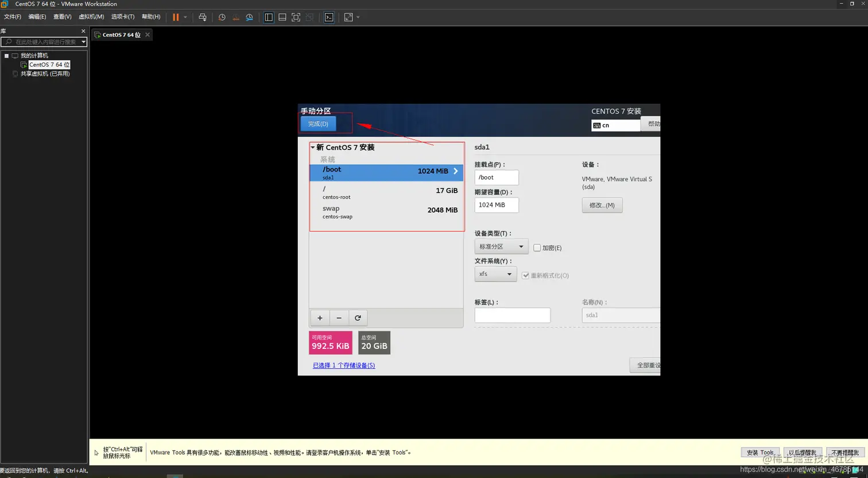The width and height of the screenshot is (868, 478).
Task: Open the 已选择 1 个存储设备(S) link
Action: pyautogui.click(x=344, y=366)
